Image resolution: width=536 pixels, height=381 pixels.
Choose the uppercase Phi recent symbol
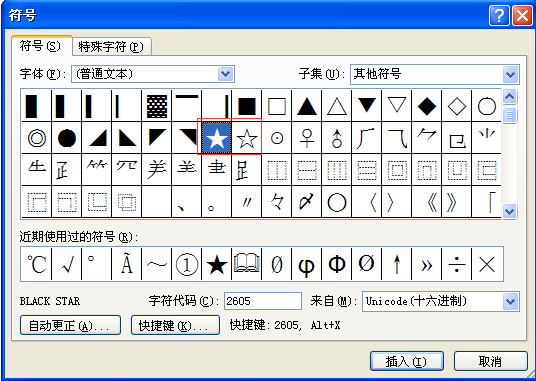[x=337, y=264]
